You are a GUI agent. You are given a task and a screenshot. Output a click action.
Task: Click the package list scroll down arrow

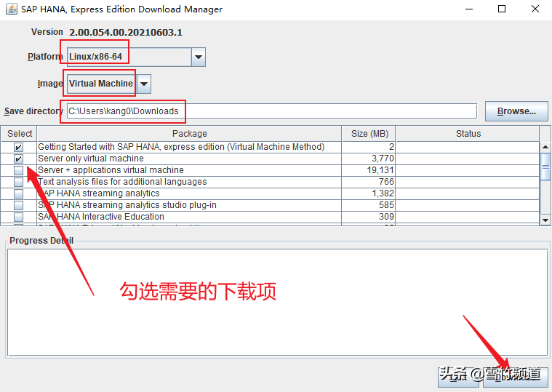tap(545, 220)
